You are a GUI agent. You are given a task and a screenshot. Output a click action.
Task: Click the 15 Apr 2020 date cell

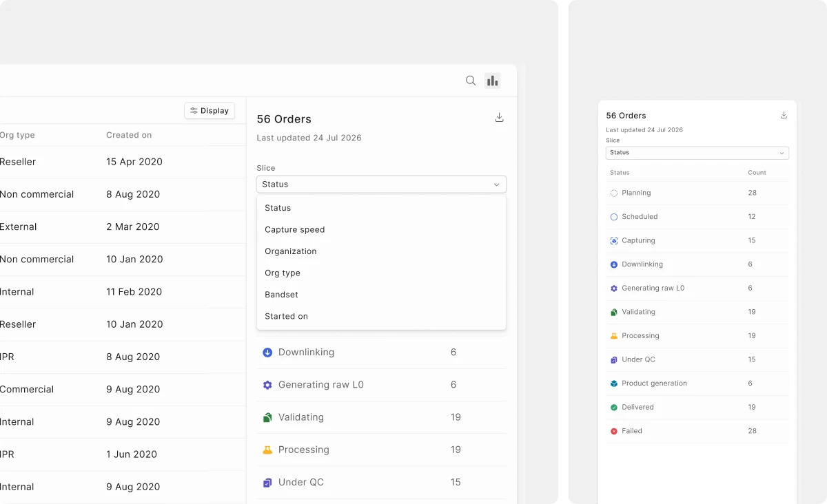coord(134,162)
